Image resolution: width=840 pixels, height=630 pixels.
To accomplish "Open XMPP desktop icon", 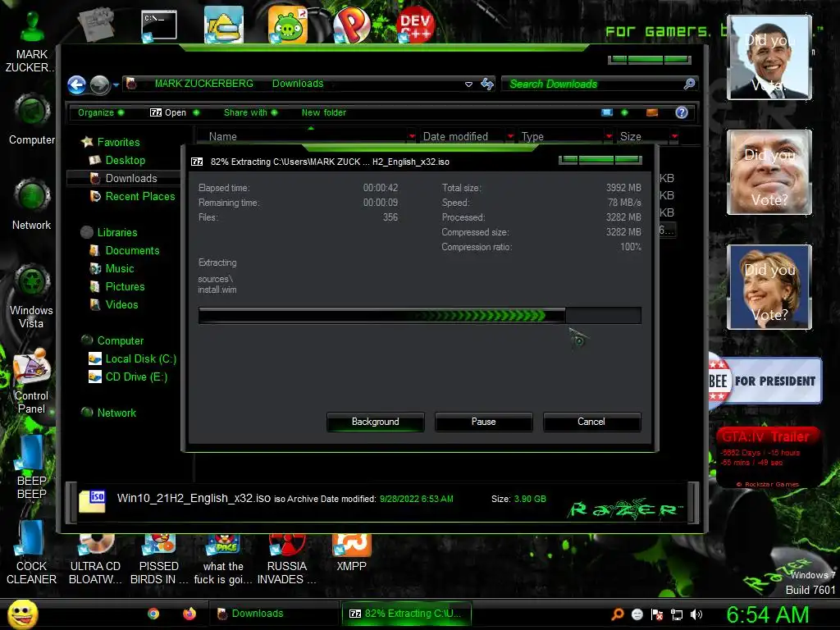I will [351, 553].
